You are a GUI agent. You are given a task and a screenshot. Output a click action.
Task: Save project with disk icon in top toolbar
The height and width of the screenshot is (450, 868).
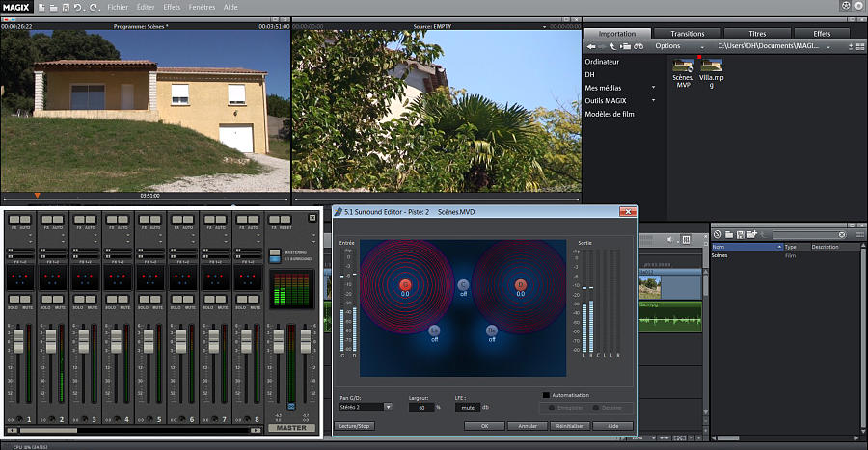coord(66,7)
